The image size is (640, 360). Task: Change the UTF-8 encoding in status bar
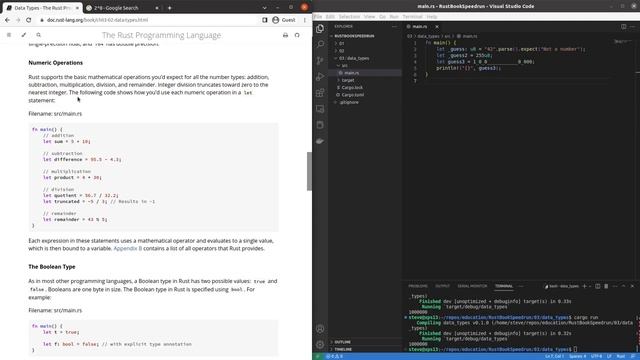coord(596,356)
